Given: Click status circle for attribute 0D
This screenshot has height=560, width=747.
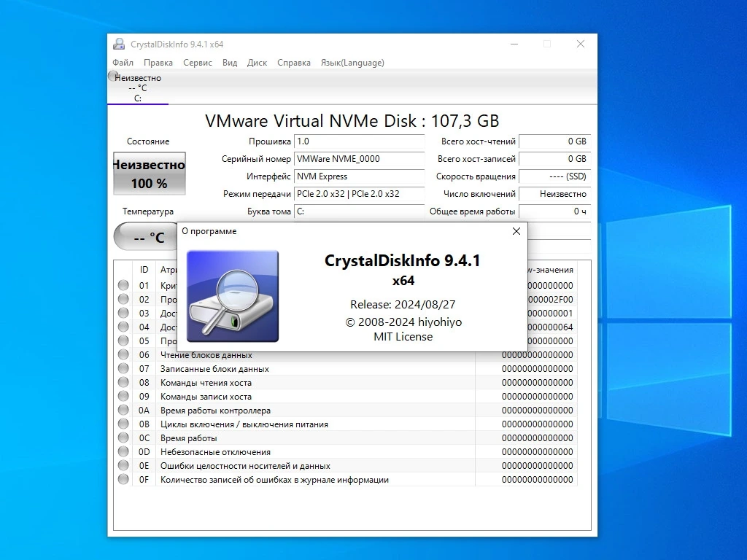Looking at the screenshot, I should (123, 451).
